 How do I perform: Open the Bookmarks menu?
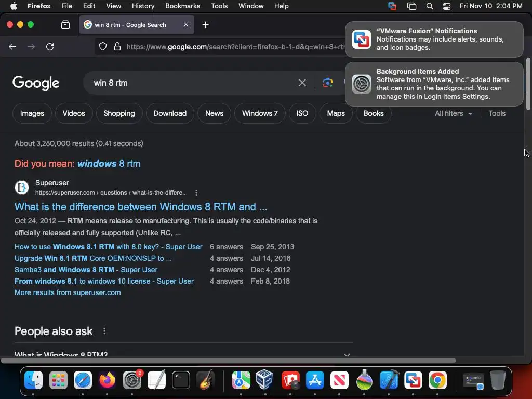click(182, 6)
